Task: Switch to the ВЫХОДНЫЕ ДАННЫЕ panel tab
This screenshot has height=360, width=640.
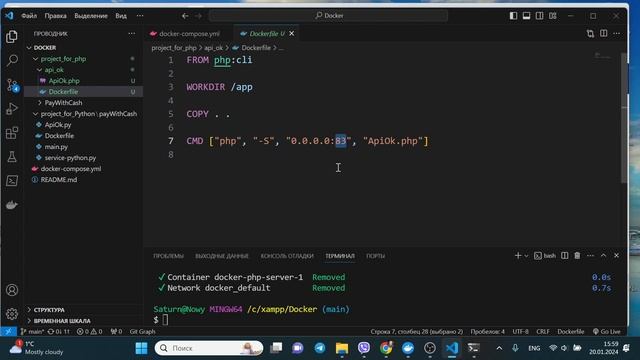Action: pos(222,256)
